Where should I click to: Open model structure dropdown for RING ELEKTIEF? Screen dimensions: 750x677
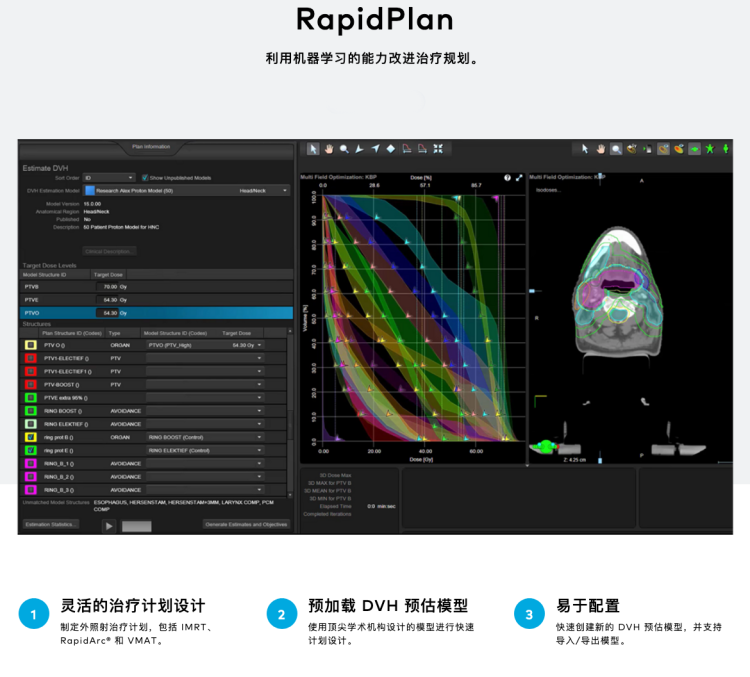point(205,424)
